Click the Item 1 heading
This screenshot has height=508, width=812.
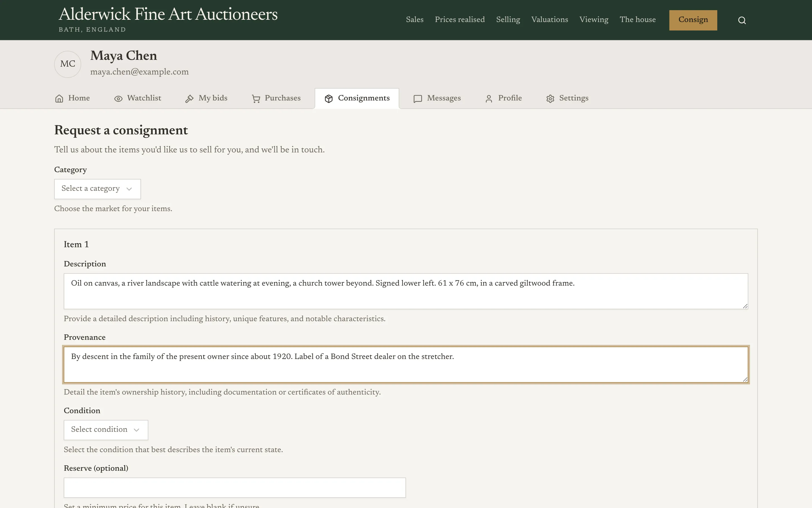(x=76, y=244)
